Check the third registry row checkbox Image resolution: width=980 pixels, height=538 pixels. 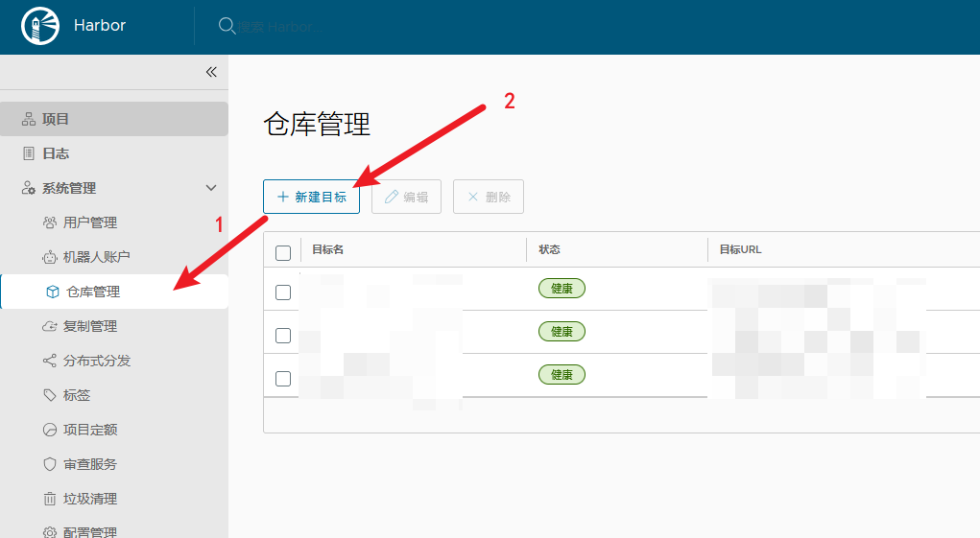click(x=283, y=379)
